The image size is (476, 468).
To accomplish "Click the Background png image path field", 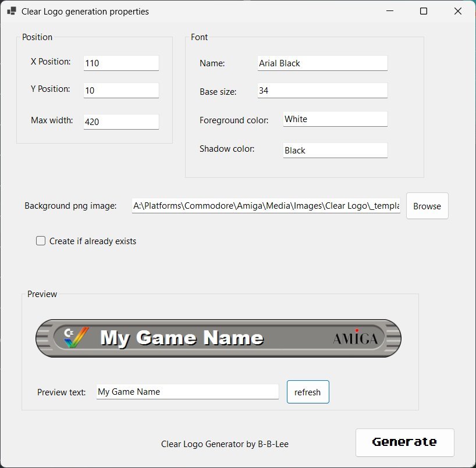I will pyautogui.click(x=266, y=206).
